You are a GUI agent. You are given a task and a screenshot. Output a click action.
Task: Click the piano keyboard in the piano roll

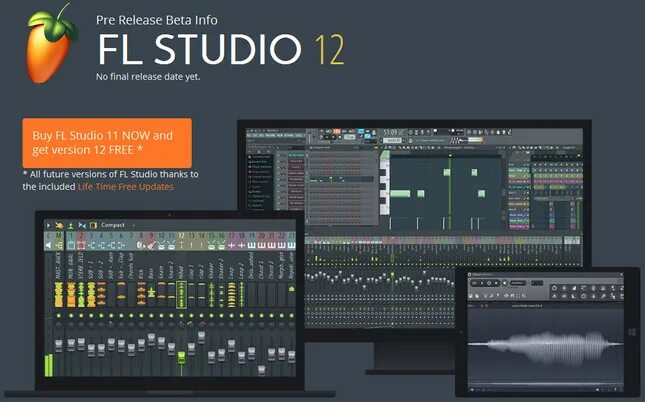click(x=384, y=183)
